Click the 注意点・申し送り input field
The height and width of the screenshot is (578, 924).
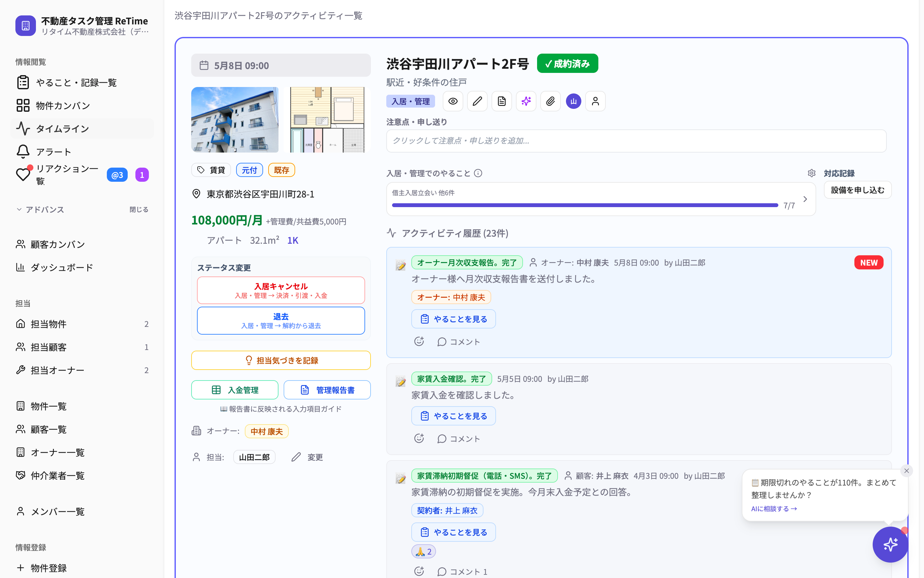coord(636,141)
